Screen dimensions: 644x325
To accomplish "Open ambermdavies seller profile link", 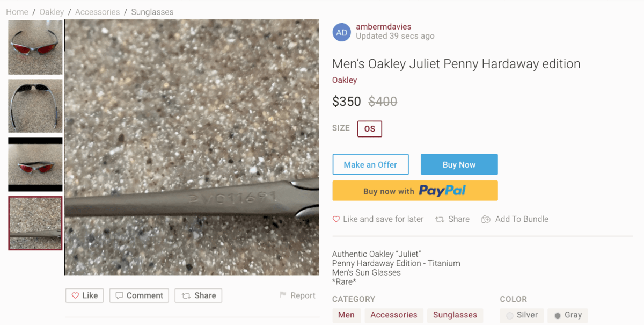I will click(x=383, y=27).
